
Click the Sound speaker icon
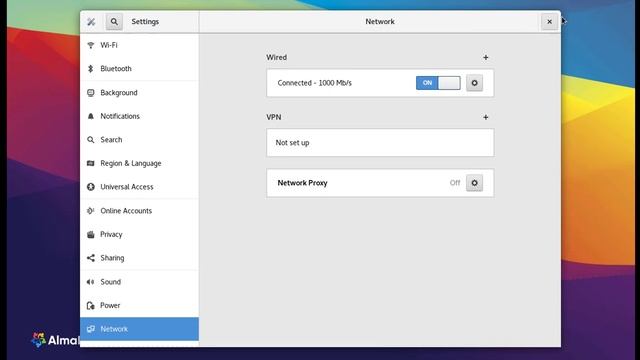[x=91, y=282]
